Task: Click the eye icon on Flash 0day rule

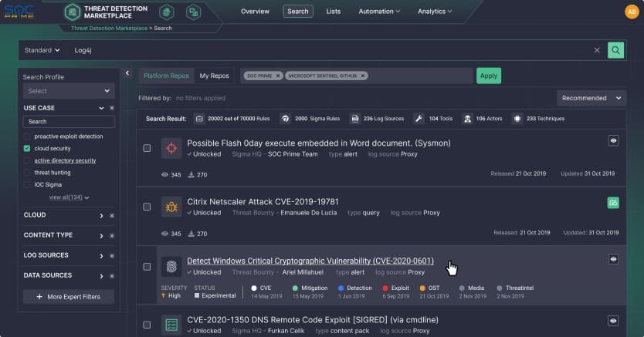Action: [613, 140]
